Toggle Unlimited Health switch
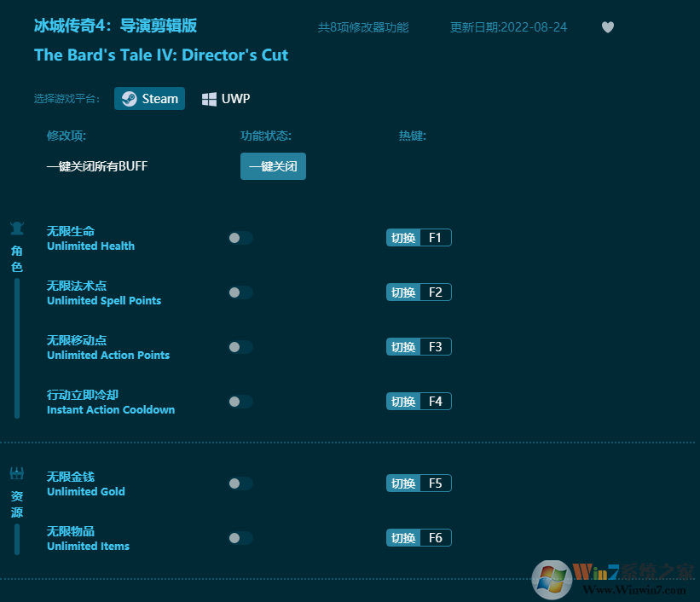 click(x=240, y=238)
